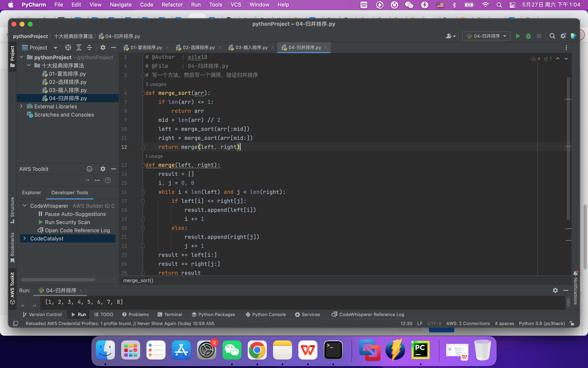Hide the AWS Toolkit panel with minus

point(114,169)
